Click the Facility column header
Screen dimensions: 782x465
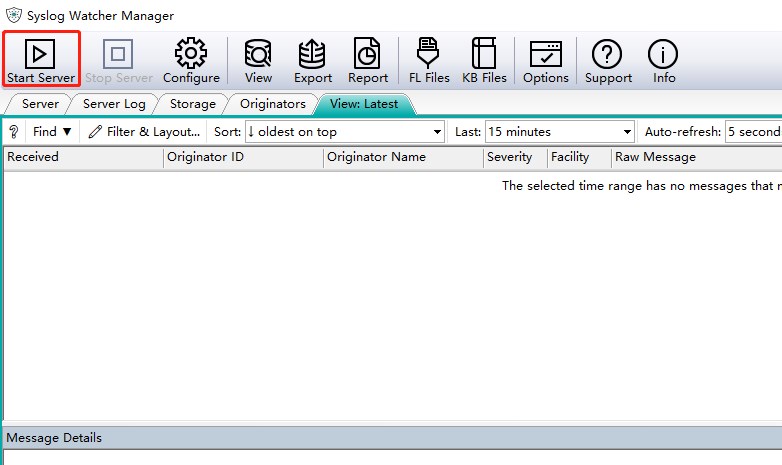point(579,157)
